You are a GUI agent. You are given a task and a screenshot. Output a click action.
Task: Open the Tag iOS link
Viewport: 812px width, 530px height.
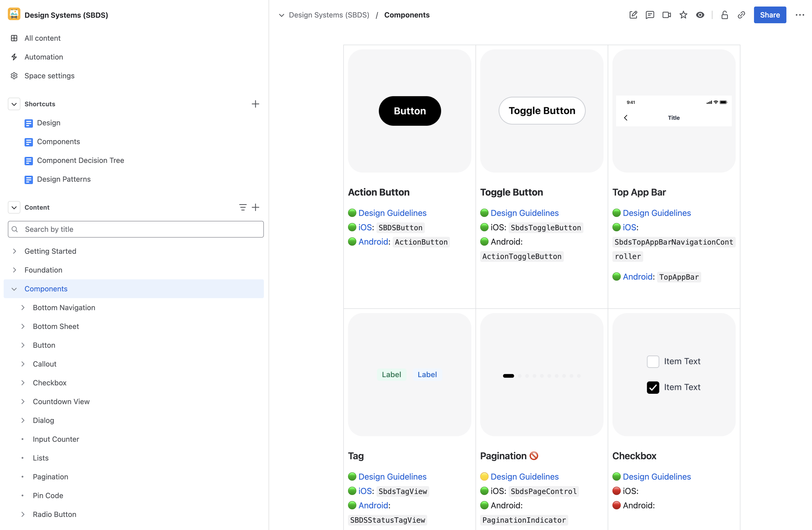tap(365, 491)
